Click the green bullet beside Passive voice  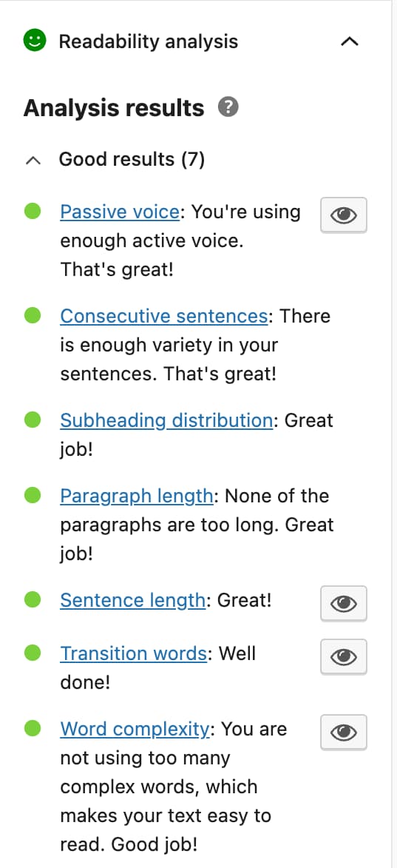(33, 212)
